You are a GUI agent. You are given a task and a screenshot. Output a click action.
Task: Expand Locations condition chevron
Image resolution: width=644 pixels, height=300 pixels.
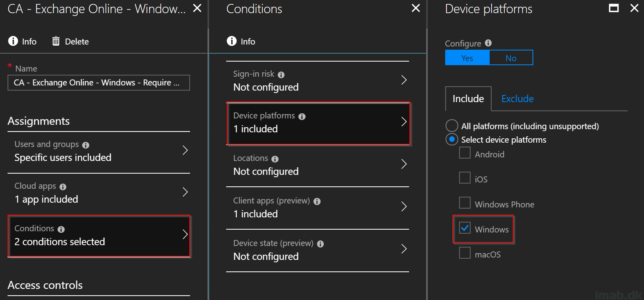click(x=404, y=164)
